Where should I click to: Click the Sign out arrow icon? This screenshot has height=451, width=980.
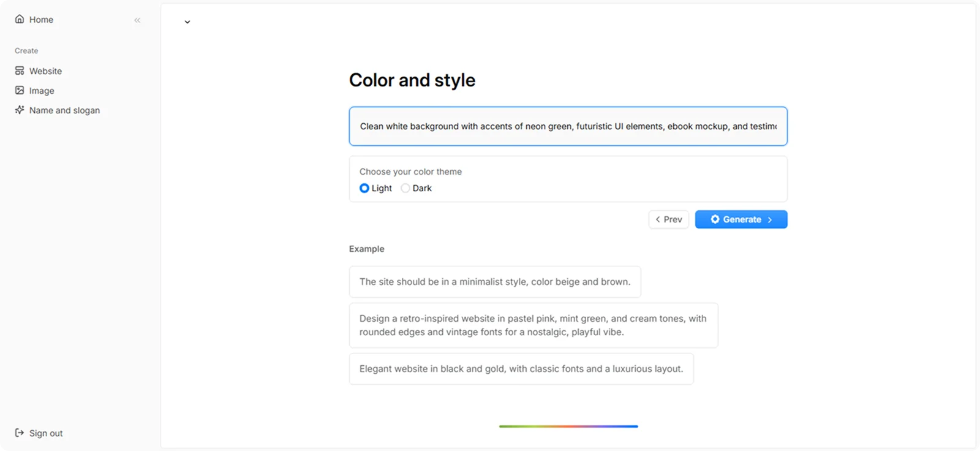click(20, 433)
